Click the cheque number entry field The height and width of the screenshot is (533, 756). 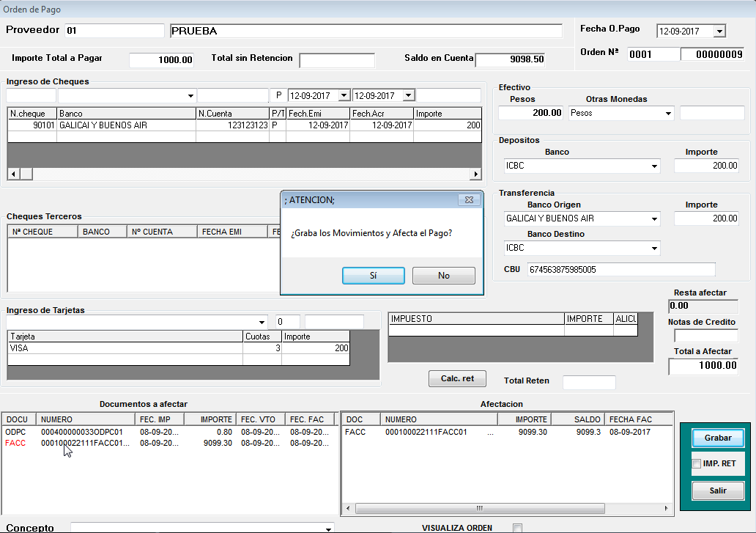pyautogui.click(x=31, y=95)
